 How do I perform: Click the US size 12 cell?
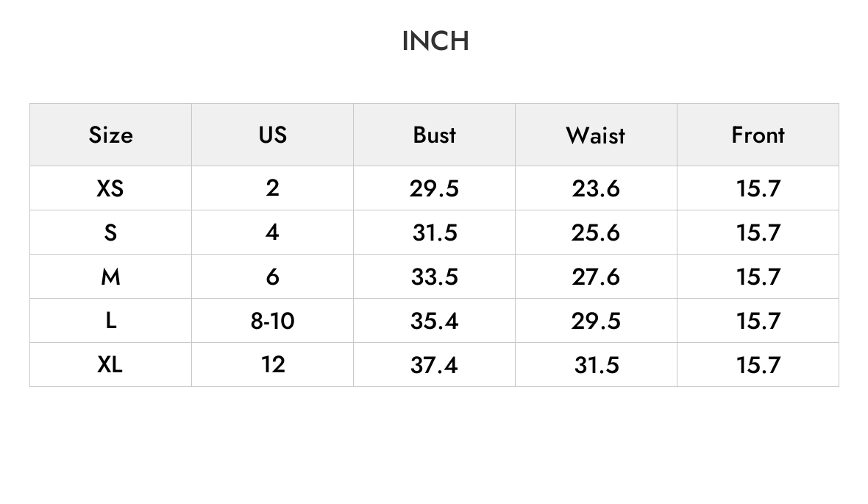pos(273,365)
